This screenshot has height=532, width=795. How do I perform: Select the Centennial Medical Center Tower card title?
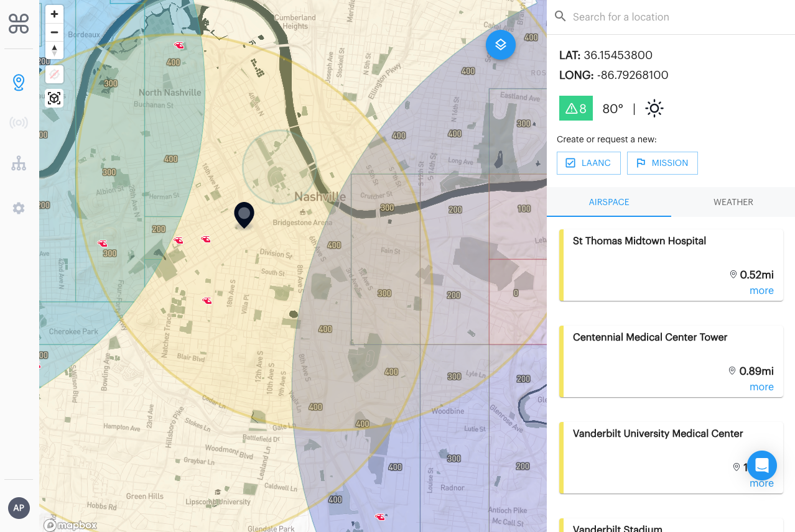coord(650,337)
